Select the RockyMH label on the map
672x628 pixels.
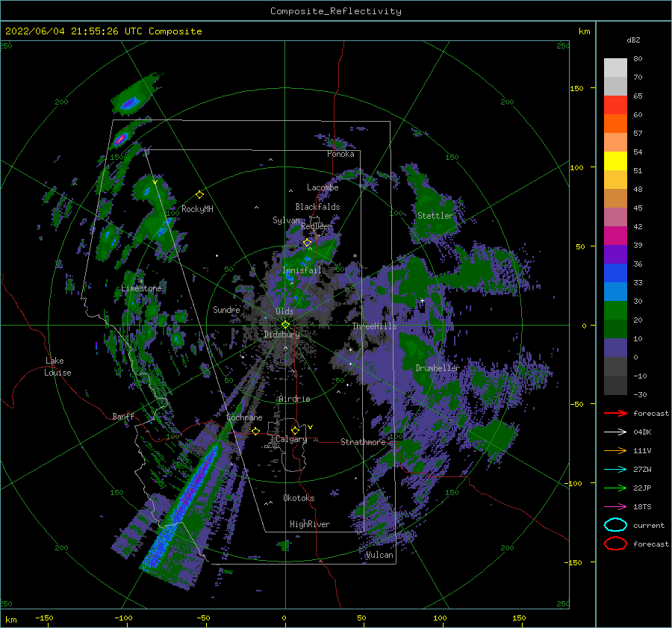[197, 209]
